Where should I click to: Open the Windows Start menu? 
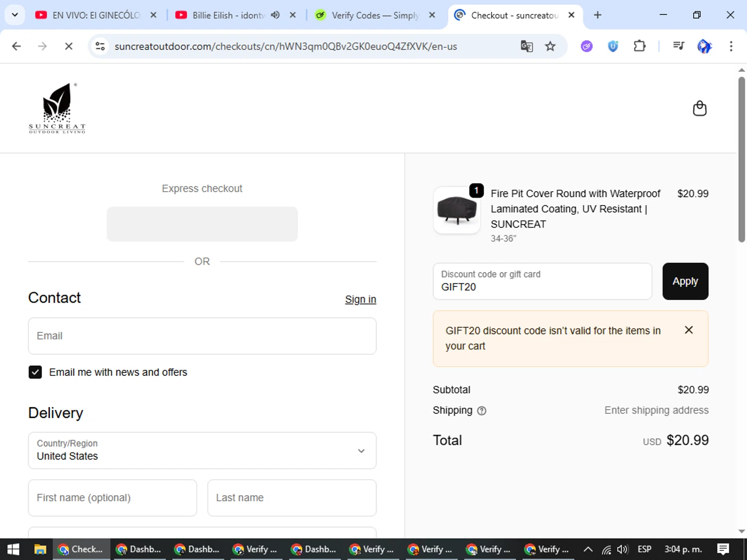coord(13,549)
